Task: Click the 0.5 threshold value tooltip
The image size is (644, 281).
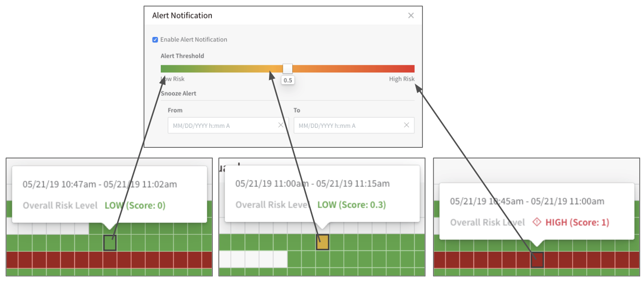Action: pyautogui.click(x=288, y=80)
